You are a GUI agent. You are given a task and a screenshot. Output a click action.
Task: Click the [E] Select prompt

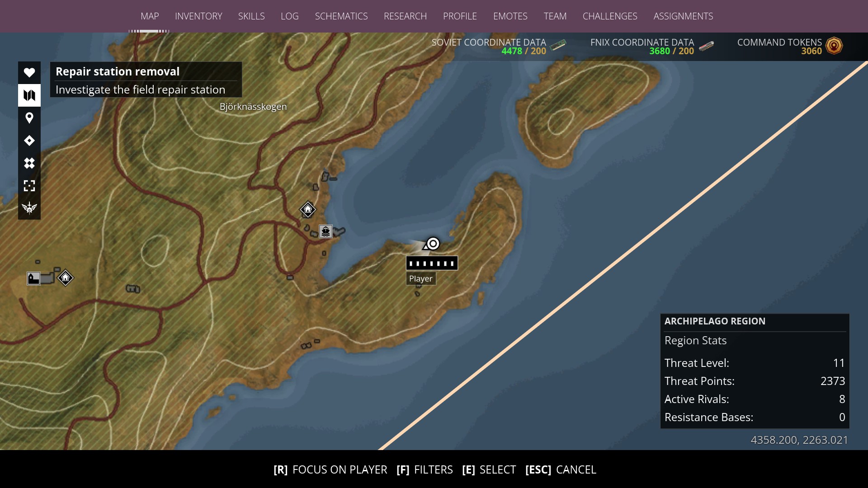click(489, 470)
